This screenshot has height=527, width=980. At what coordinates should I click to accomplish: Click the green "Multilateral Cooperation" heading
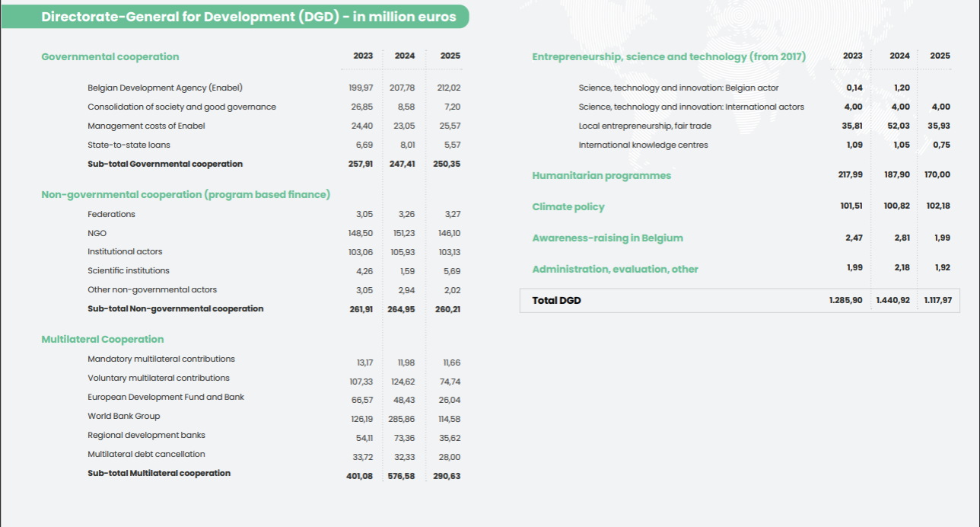coord(103,339)
